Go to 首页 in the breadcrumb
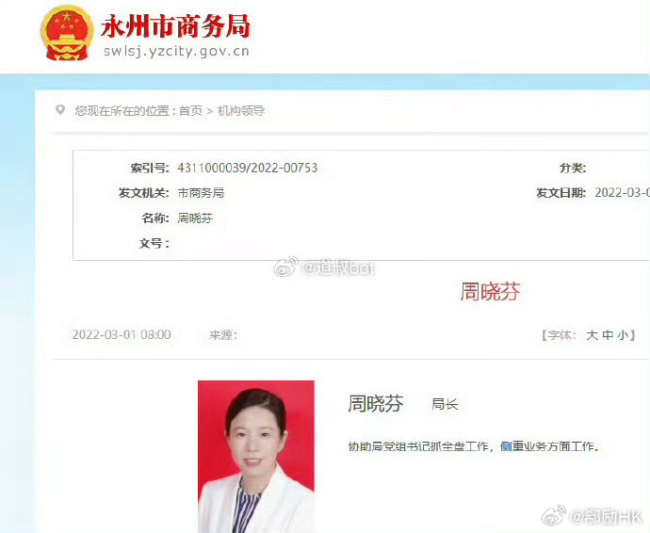 [191, 111]
